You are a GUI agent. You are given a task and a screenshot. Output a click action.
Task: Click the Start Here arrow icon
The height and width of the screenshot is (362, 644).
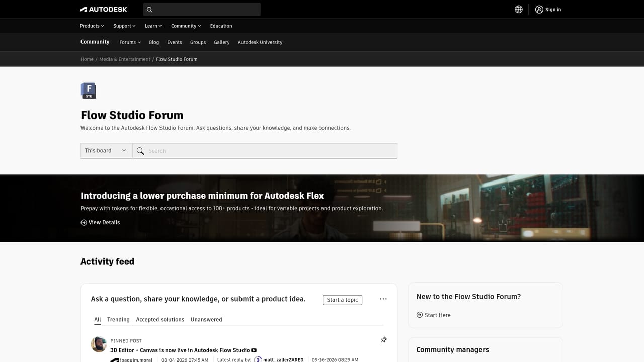[420, 315]
